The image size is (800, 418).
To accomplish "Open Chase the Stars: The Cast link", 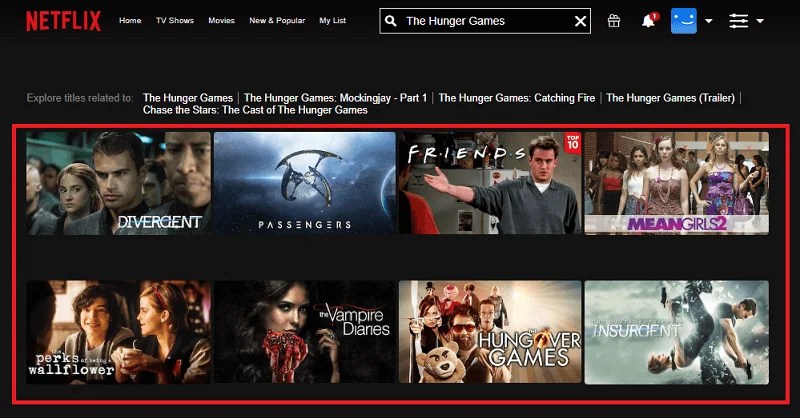I will [255, 110].
